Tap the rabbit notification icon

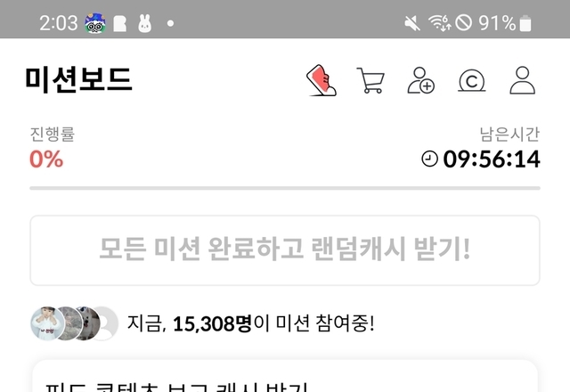point(144,24)
